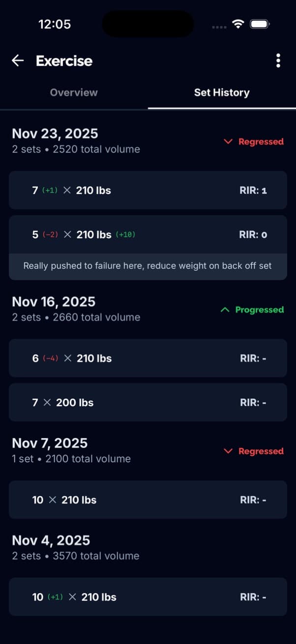Open the three-dot overflow menu
Image resolution: width=296 pixels, height=644 pixels.
(x=278, y=61)
